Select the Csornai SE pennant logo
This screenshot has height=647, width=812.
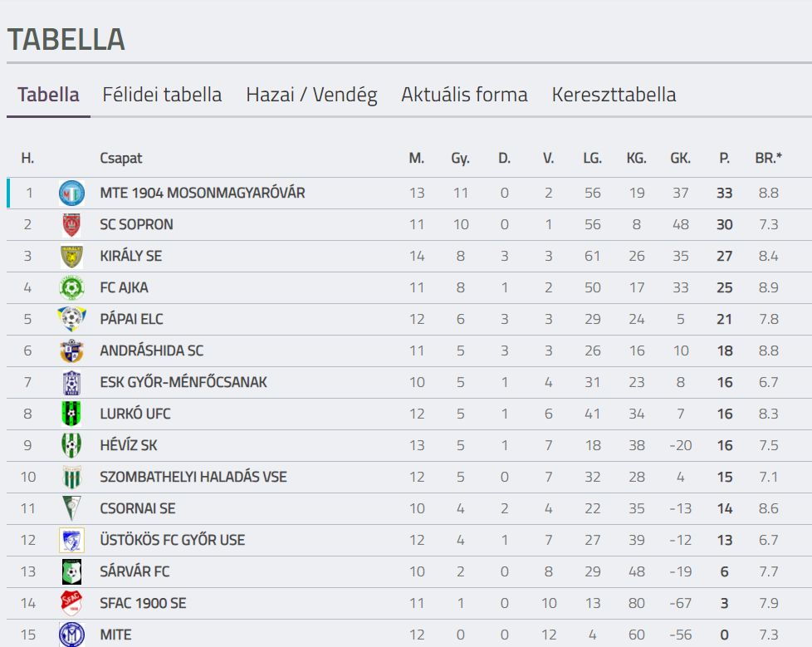click(x=71, y=508)
